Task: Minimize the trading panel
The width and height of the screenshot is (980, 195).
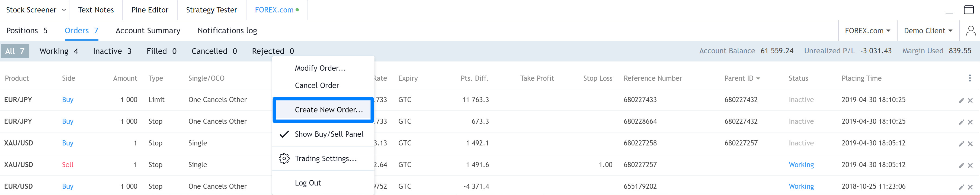Action: pyautogui.click(x=949, y=10)
